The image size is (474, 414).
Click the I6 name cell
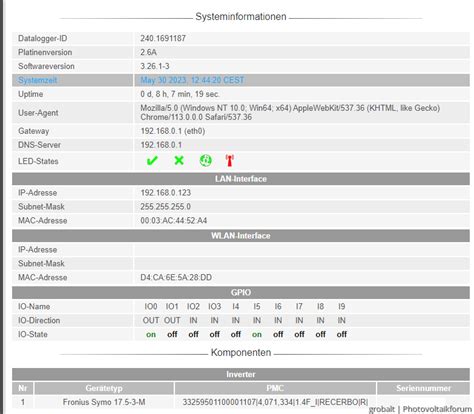point(278,306)
